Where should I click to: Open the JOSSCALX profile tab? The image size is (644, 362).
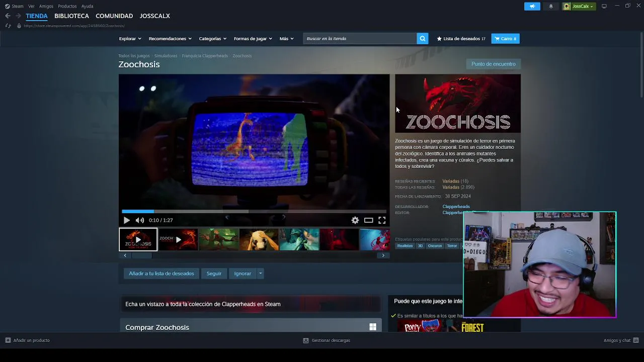click(x=154, y=16)
